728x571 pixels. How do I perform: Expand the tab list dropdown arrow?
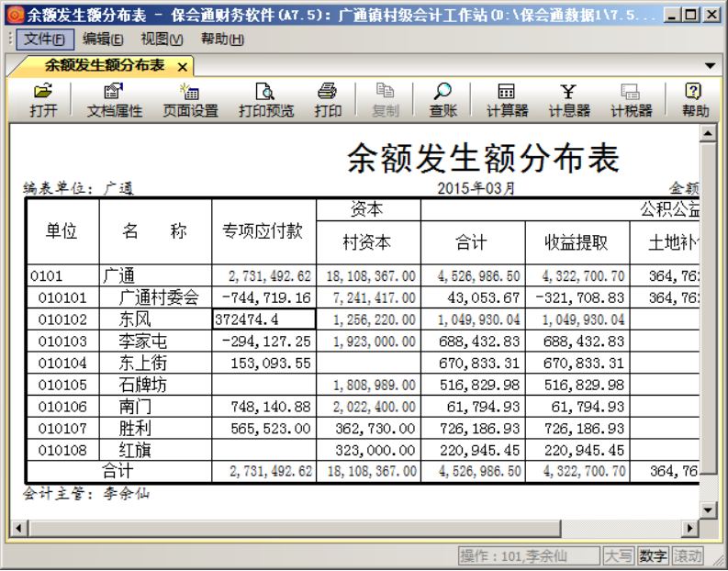(710, 66)
